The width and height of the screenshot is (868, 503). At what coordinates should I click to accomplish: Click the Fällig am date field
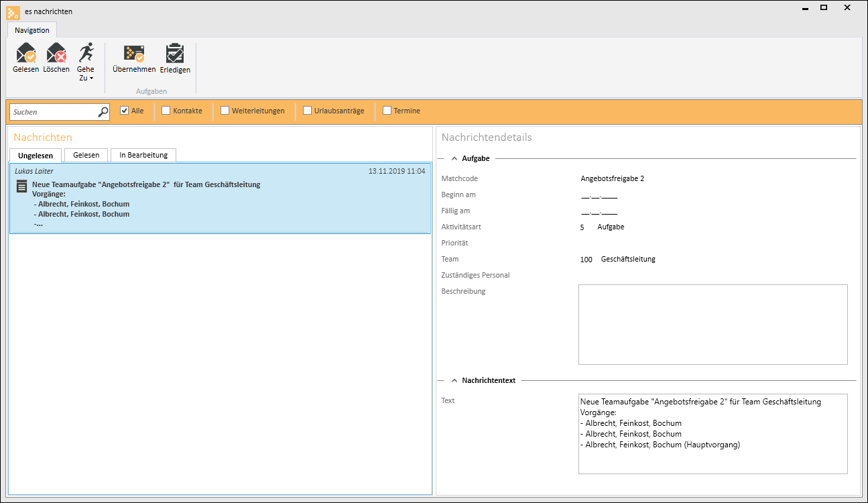point(599,211)
